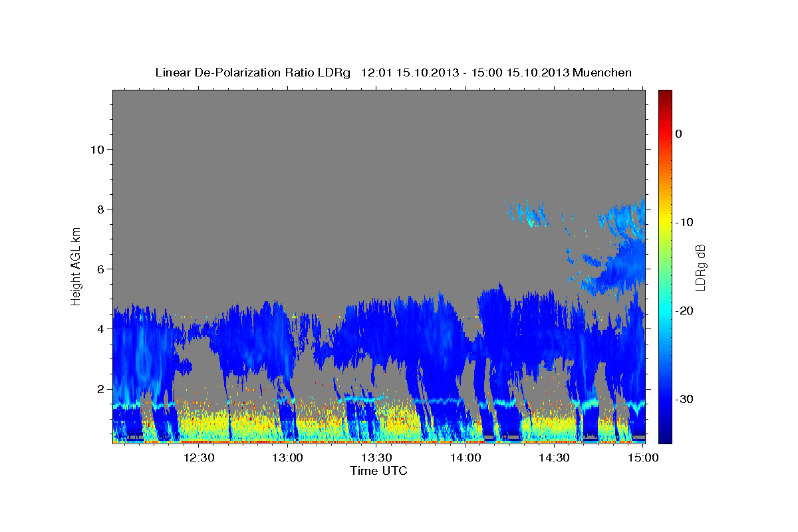Click the 15:00 time tick label

pos(642,458)
